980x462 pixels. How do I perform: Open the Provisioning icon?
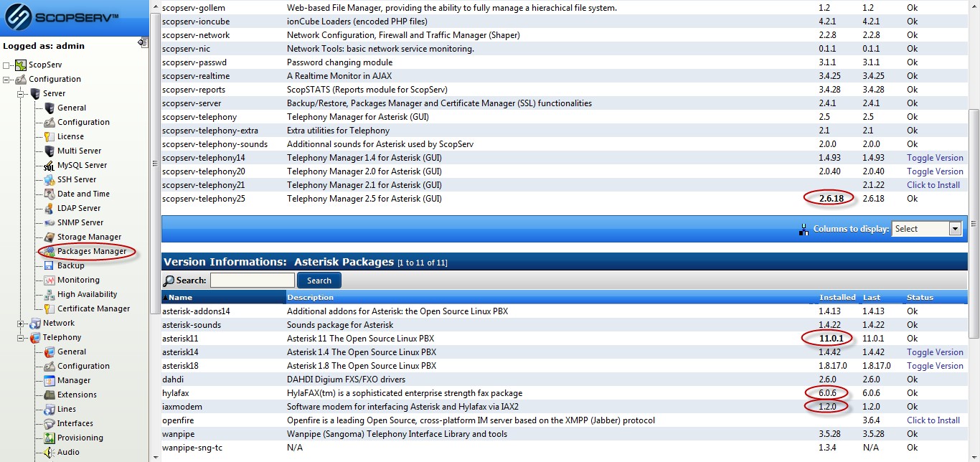[x=50, y=438]
